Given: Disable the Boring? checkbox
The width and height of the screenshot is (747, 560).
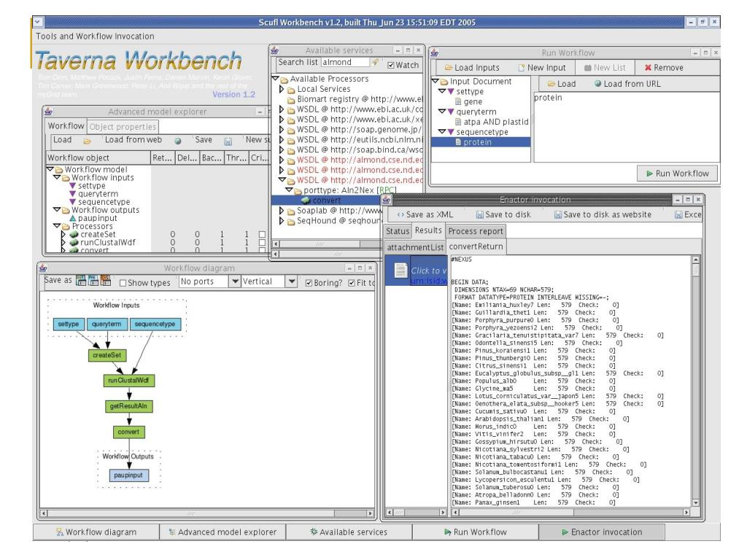Looking at the screenshot, I should [309, 283].
